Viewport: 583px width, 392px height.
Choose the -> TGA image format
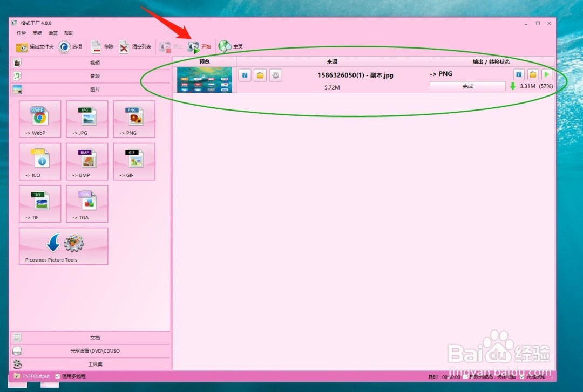87,204
